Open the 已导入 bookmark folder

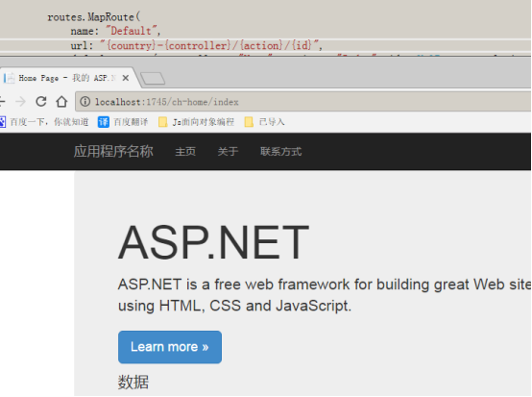[265, 122]
